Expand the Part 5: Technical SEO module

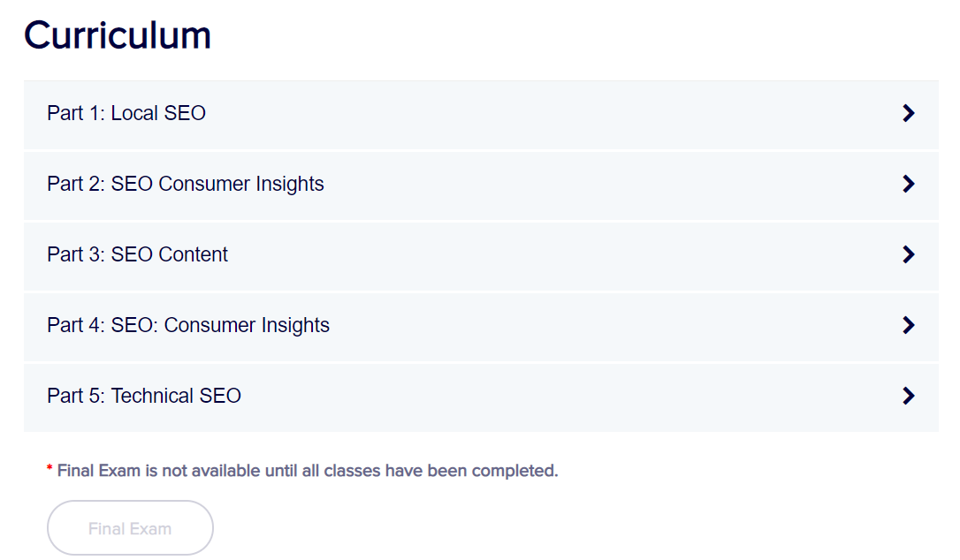coord(480,396)
